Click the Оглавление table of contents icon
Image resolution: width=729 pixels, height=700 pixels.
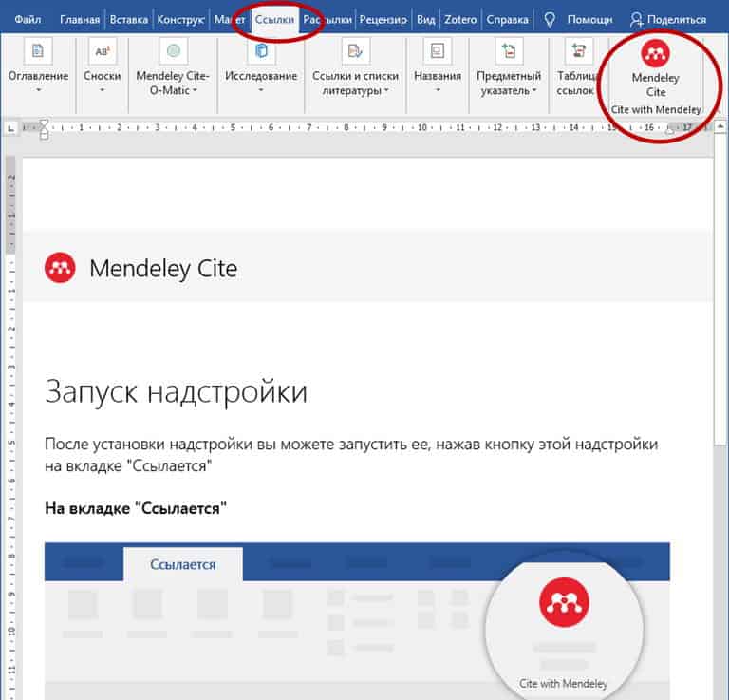click(38, 50)
